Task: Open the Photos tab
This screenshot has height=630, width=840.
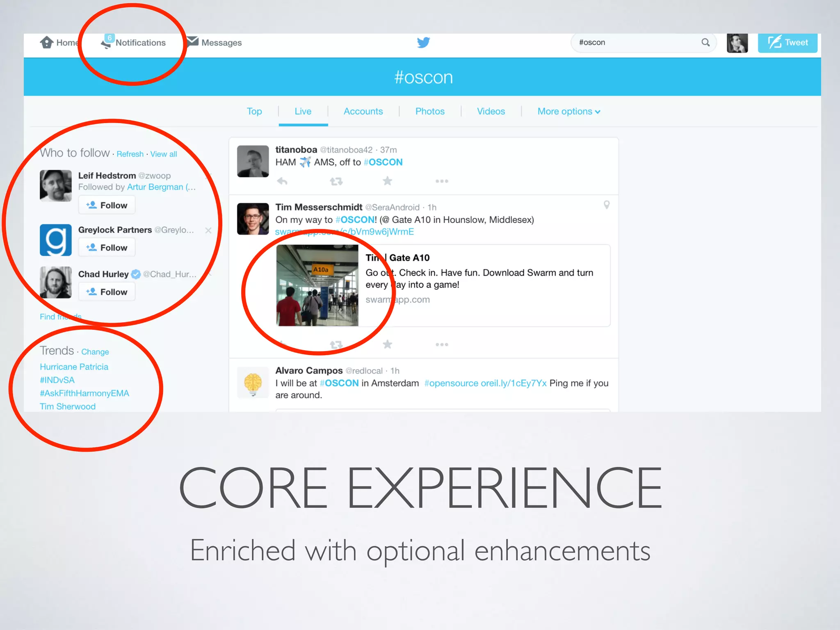Action: [430, 112]
